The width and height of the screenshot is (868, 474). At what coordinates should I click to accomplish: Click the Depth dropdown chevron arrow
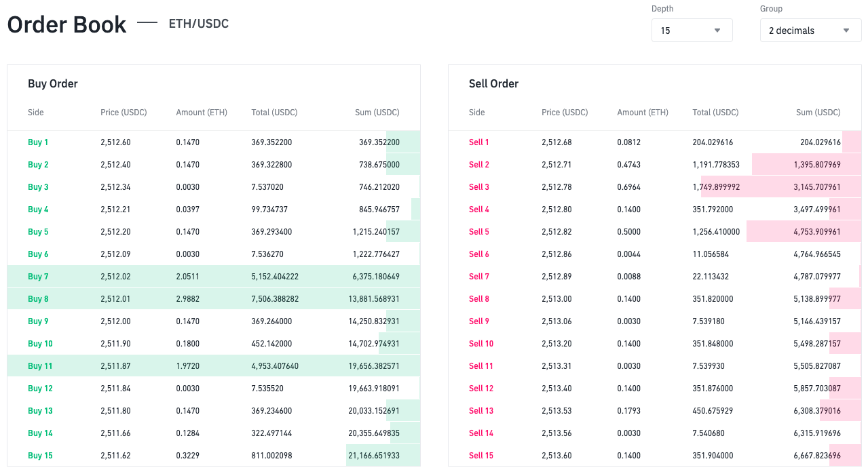(x=717, y=30)
